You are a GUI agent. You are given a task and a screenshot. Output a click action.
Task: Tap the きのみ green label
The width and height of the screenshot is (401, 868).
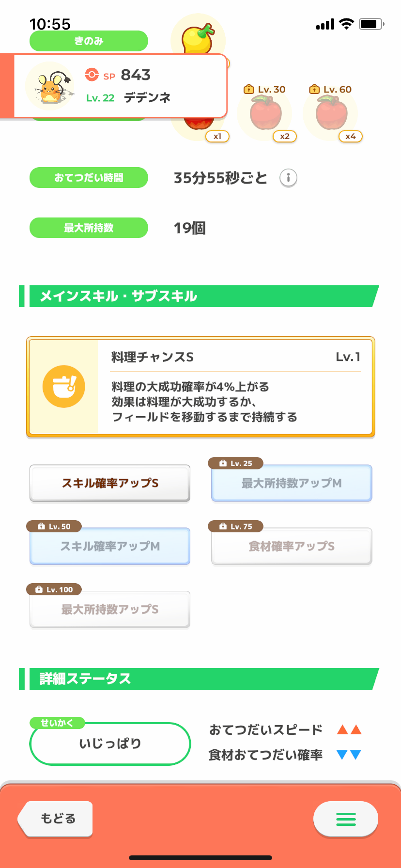pos(89,41)
